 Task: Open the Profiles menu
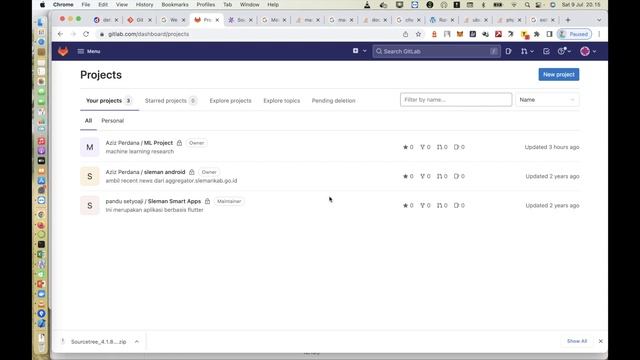tap(205, 5)
